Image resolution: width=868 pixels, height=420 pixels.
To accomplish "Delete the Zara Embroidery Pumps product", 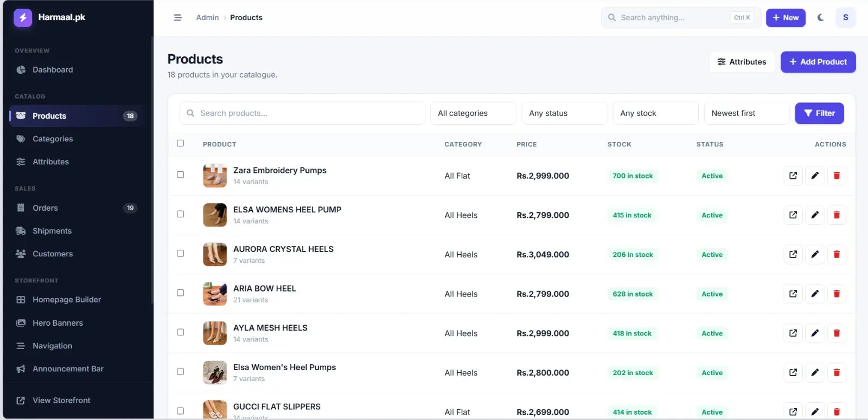I will pyautogui.click(x=837, y=176).
